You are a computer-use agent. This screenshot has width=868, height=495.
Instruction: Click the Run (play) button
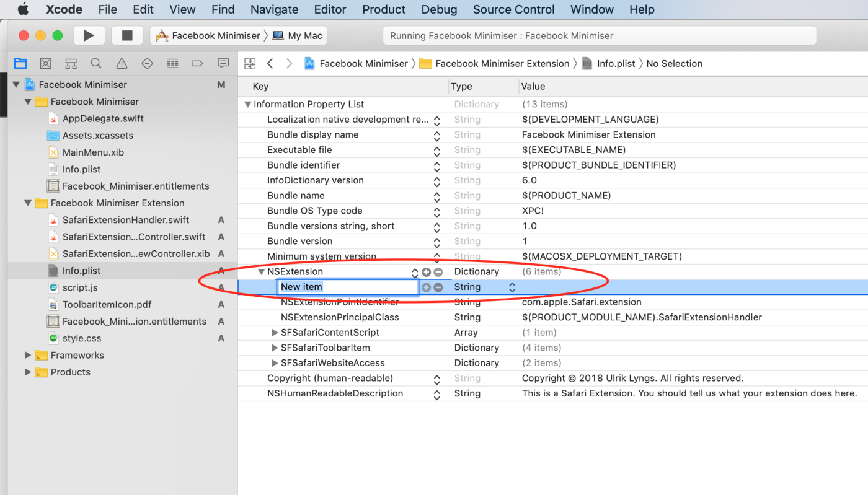(x=89, y=35)
